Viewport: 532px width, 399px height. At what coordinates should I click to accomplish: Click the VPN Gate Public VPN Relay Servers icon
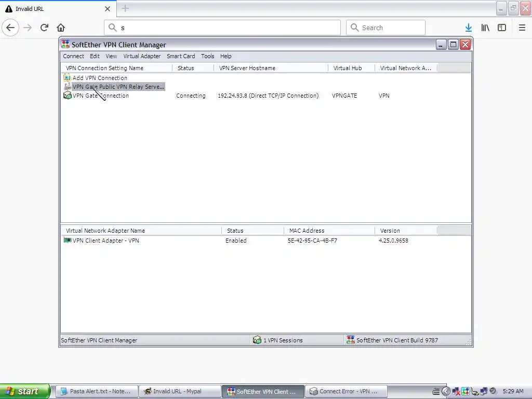tap(67, 87)
